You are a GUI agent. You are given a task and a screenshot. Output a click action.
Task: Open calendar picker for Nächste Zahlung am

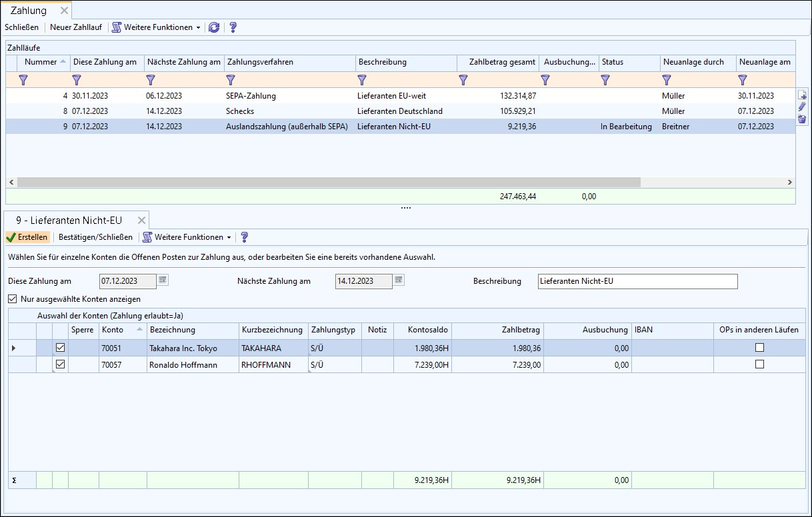tap(399, 280)
